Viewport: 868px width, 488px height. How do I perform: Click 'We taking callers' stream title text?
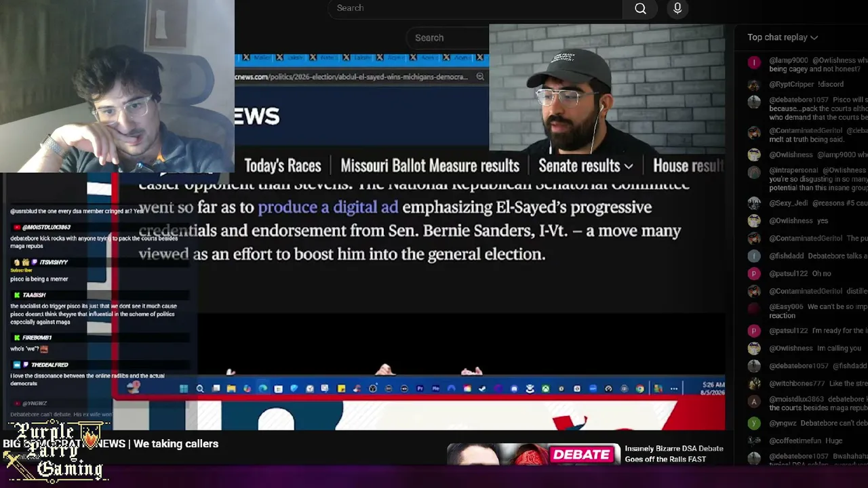[x=176, y=444]
